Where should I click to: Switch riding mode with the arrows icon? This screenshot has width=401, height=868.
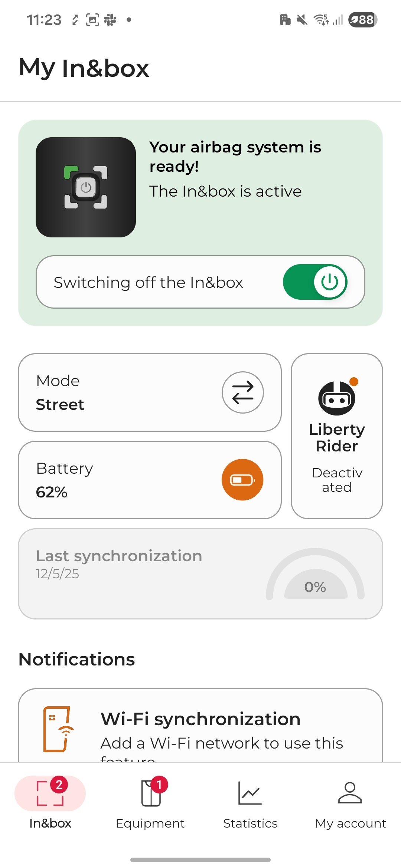click(242, 392)
